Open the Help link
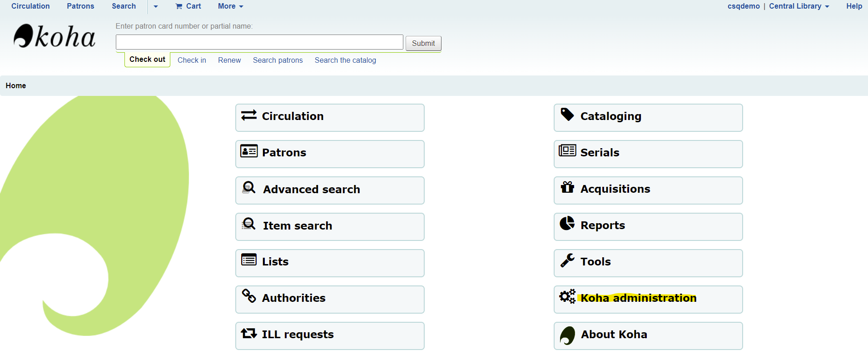 pyautogui.click(x=854, y=6)
